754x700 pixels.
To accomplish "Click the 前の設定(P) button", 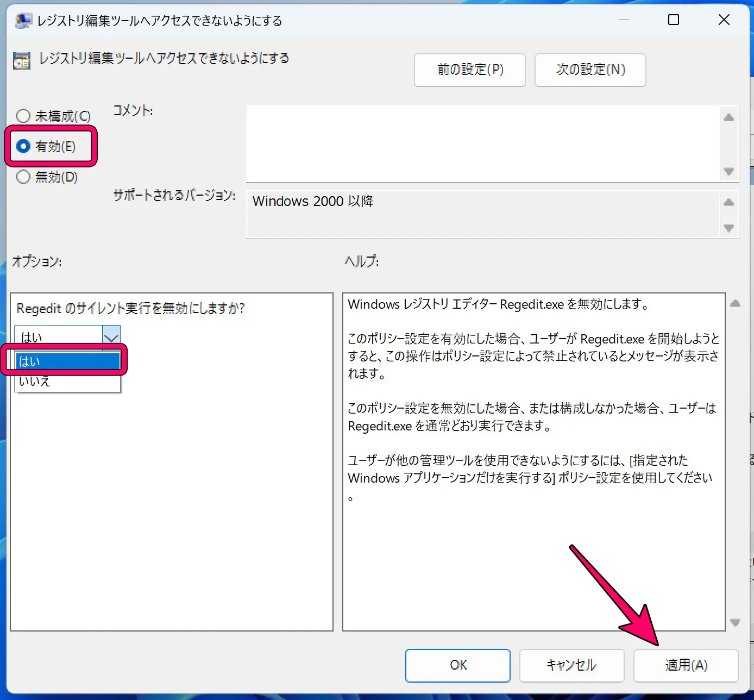I will pos(470,70).
